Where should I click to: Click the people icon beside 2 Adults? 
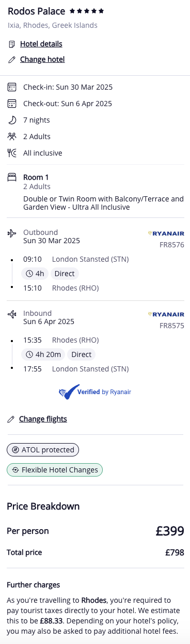(12, 137)
